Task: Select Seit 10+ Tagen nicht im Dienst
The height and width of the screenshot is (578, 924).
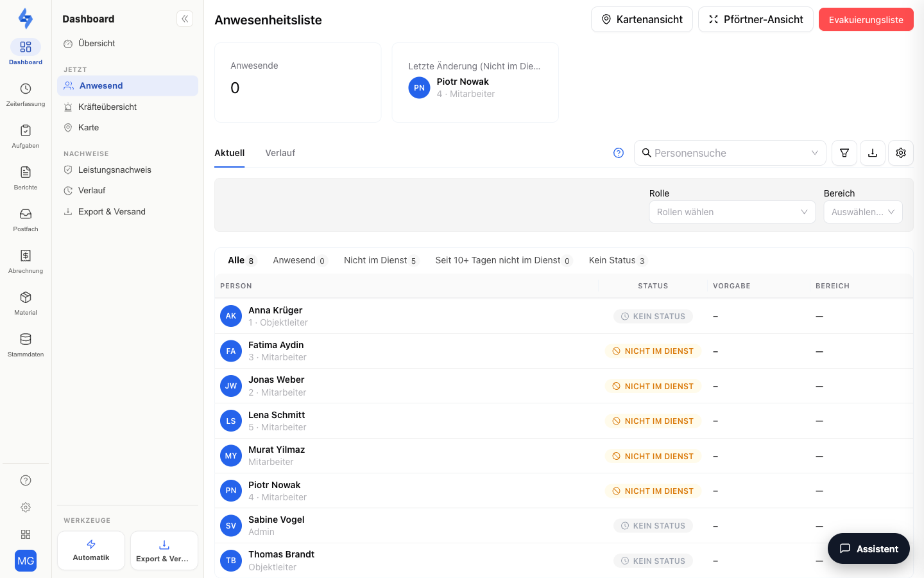Action: pyautogui.click(x=503, y=260)
